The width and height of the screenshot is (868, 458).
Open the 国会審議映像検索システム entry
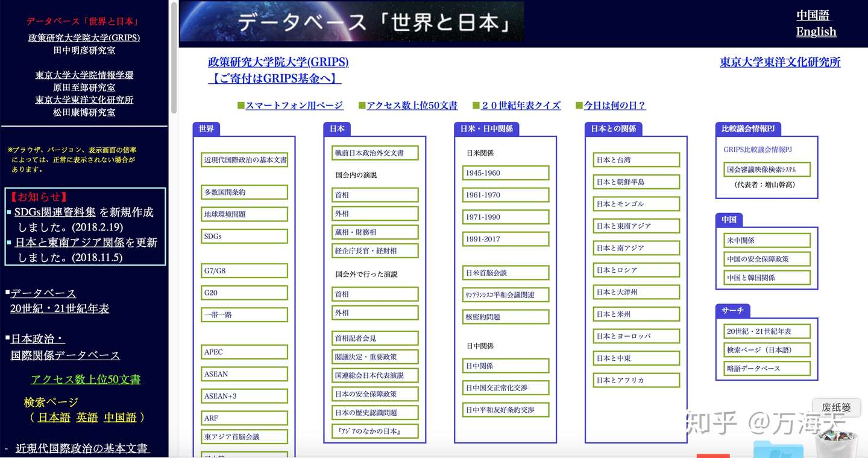(767, 170)
